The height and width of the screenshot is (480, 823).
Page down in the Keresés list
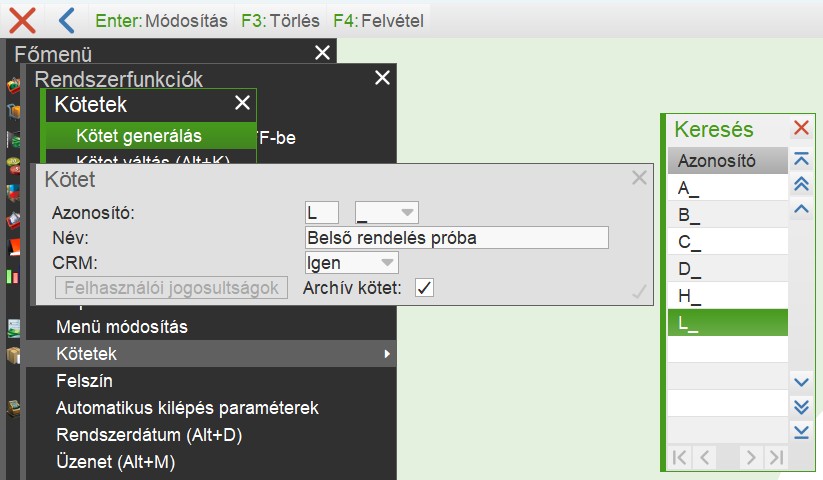(x=800, y=406)
